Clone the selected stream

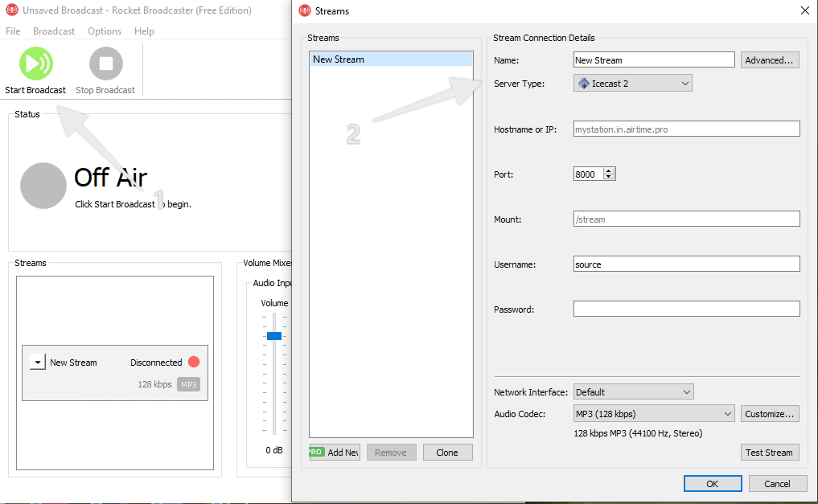pos(447,452)
